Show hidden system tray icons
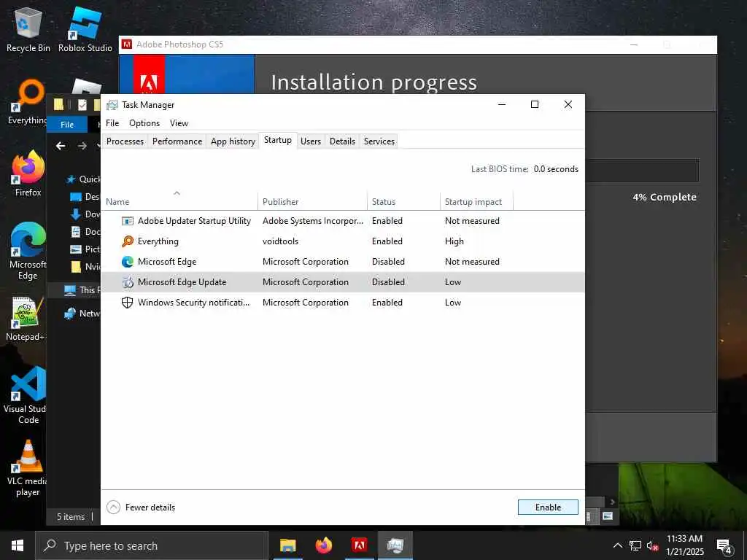The height and width of the screenshot is (560, 747). pyautogui.click(x=617, y=545)
